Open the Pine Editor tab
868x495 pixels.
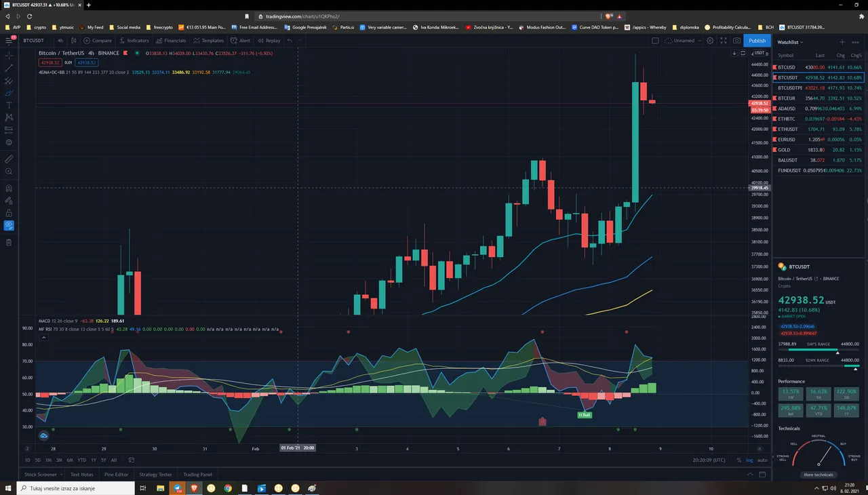117,475
